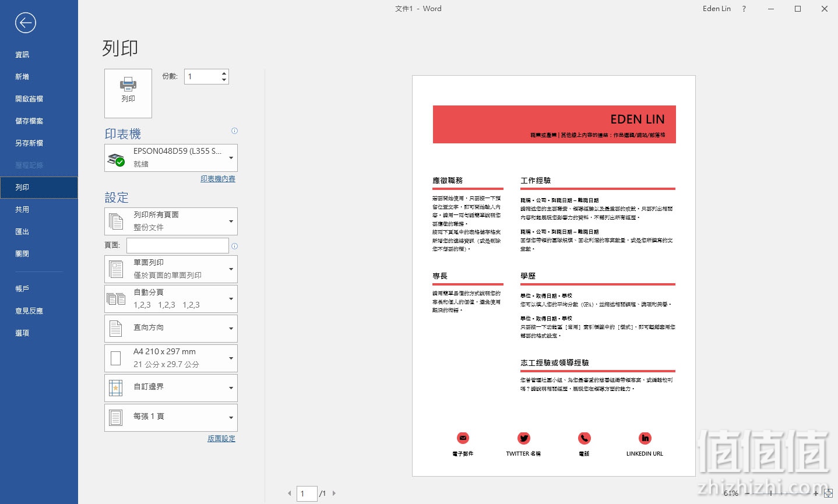Click the phone icon in the resume preview

point(585,438)
